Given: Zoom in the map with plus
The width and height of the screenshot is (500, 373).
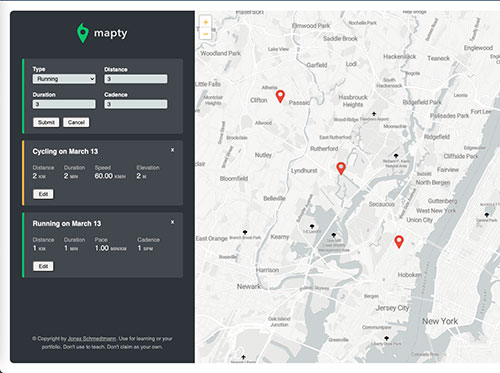Looking at the screenshot, I should click(206, 22).
